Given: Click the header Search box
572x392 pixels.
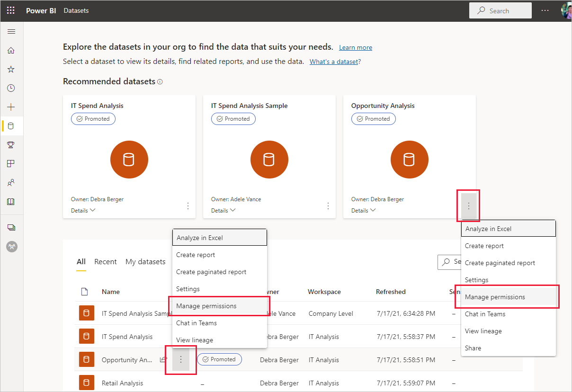Looking at the screenshot, I should (x=500, y=10).
